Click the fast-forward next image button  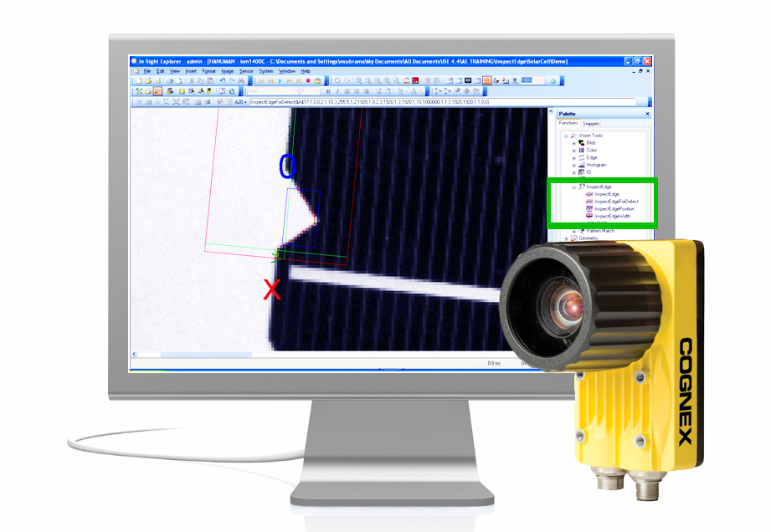coord(289,80)
